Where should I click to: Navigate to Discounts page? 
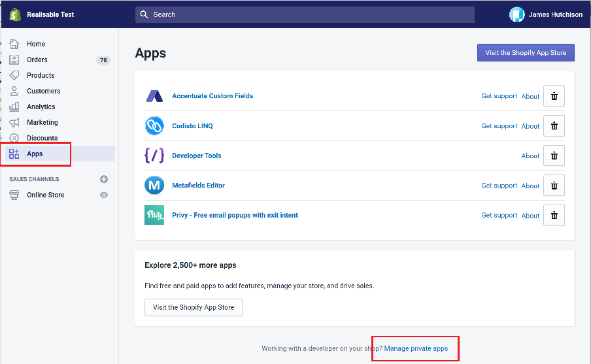[x=42, y=138]
